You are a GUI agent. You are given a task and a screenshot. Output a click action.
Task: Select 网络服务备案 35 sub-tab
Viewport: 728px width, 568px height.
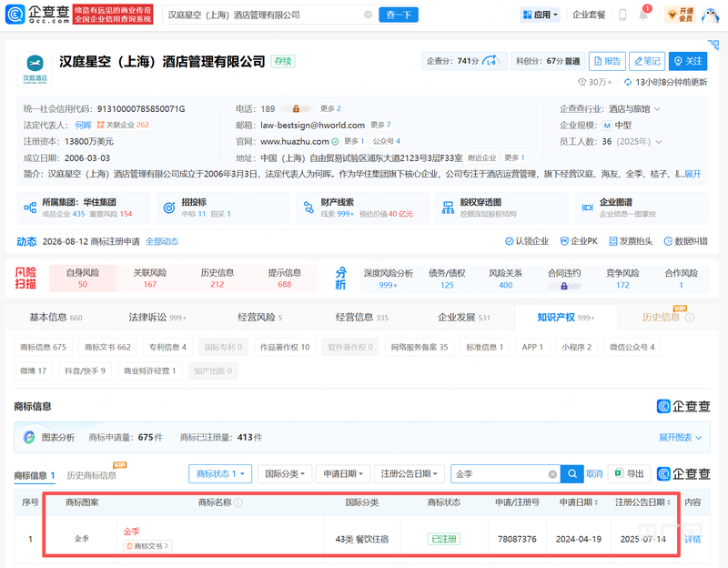click(x=420, y=347)
